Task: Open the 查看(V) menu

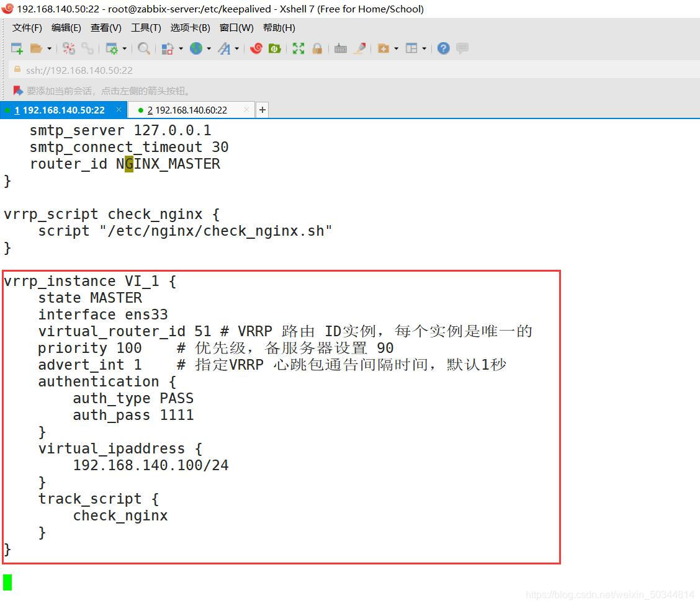Action: (x=105, y=28)
